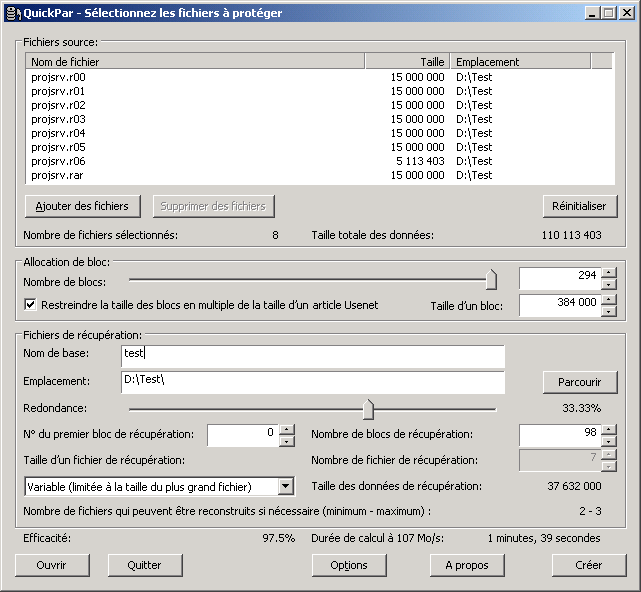The height and width of the screenshot is (592, 641).
Task: Open the Options dialog
Action: [x=349, y=565]
